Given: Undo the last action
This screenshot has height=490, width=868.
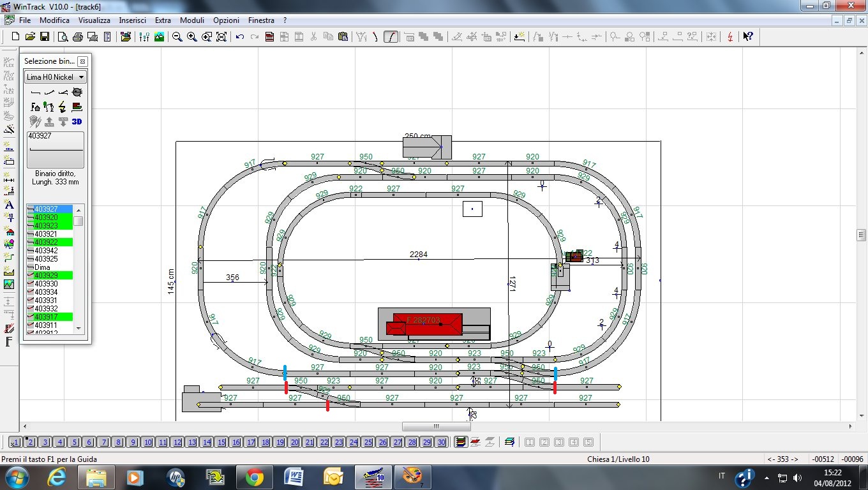Looking at the screenshot, I should pos(240,37).
